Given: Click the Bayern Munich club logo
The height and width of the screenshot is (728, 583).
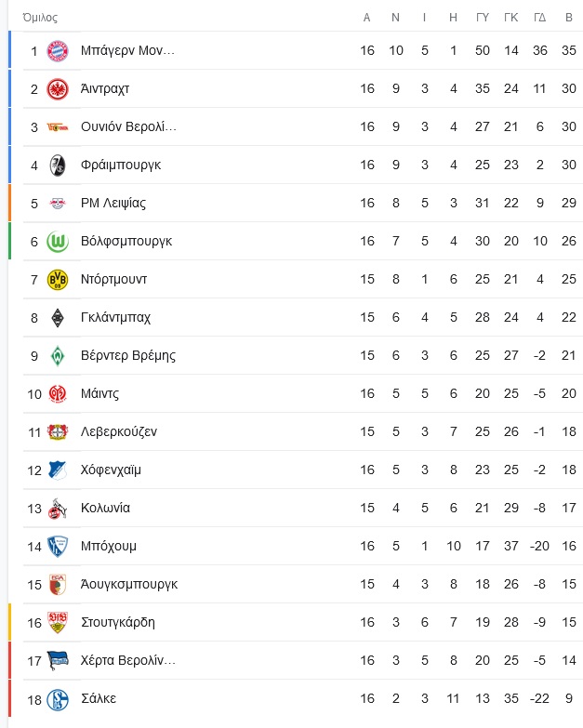Looking at the screenshot, I should click(58, 50).
